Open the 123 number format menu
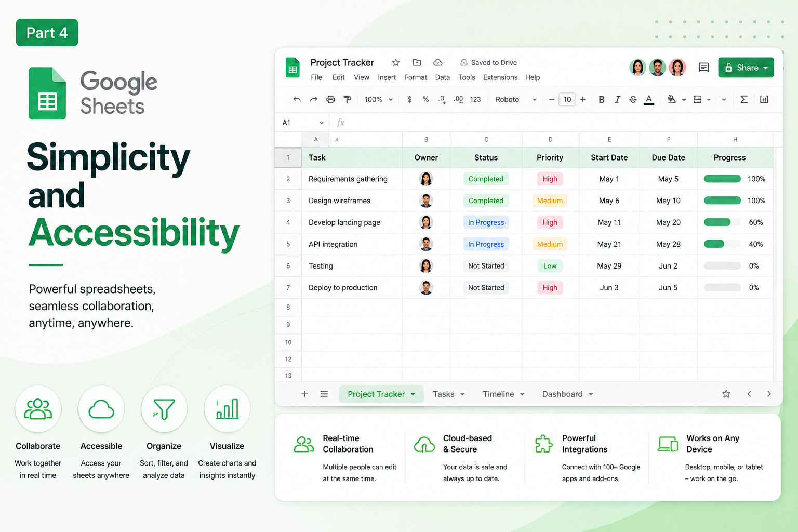The height and width of the screenshot is (532, 798). pos(475,99)
